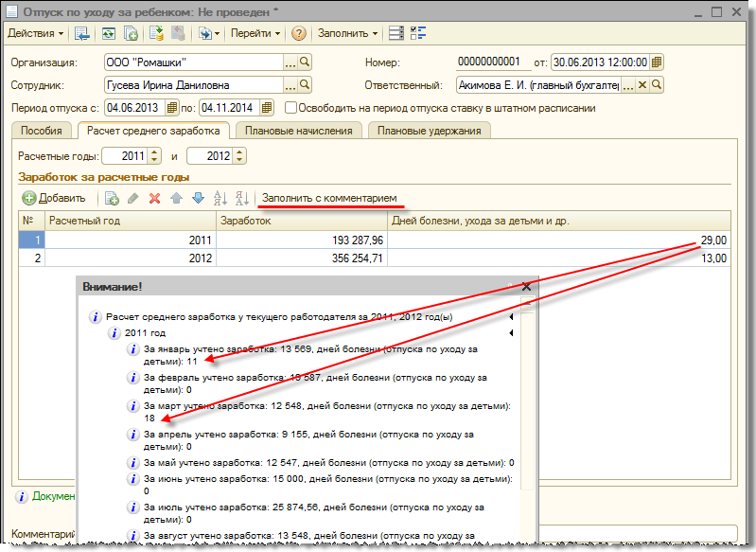Enable 'Освободить на период отпуска ставку' checkbox
This screenshot has width=756, height=552.
[x=291, y=108]
